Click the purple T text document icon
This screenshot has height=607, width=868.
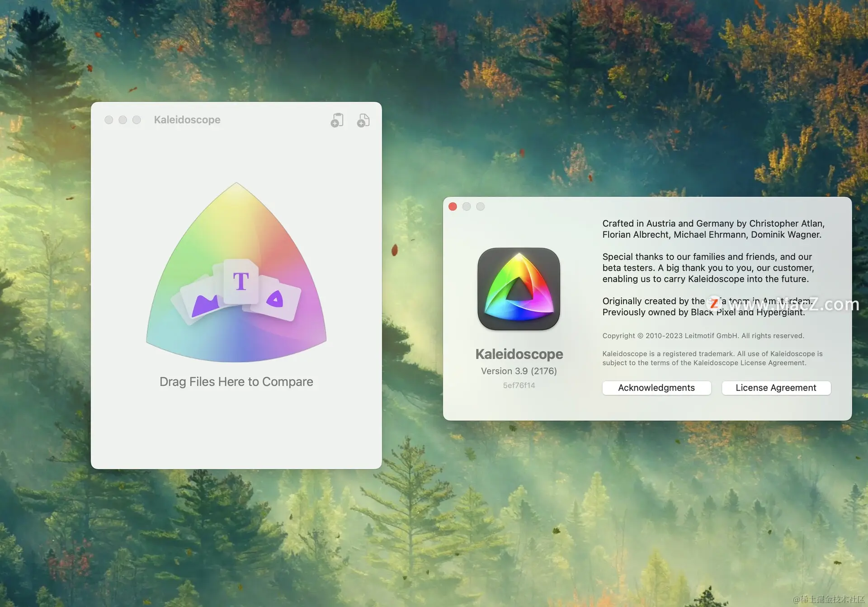pos(241,281)
